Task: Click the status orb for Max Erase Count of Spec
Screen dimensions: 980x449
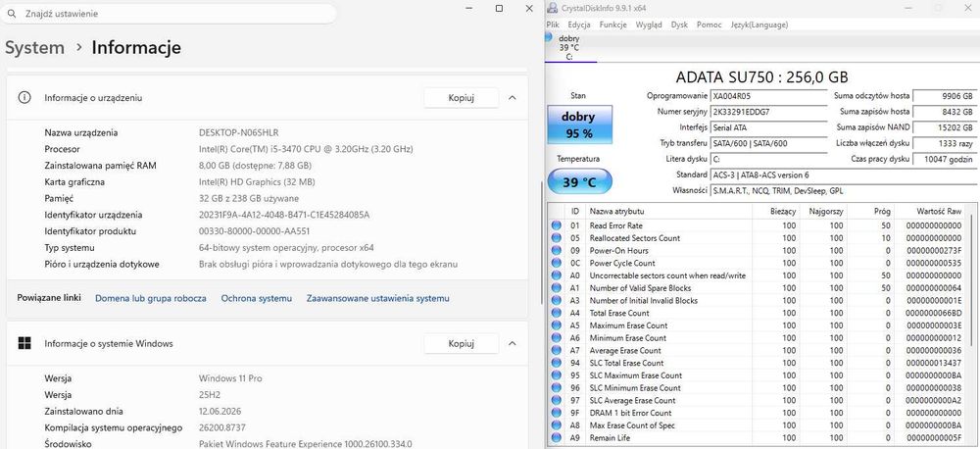Action: [x=557, y=425]
